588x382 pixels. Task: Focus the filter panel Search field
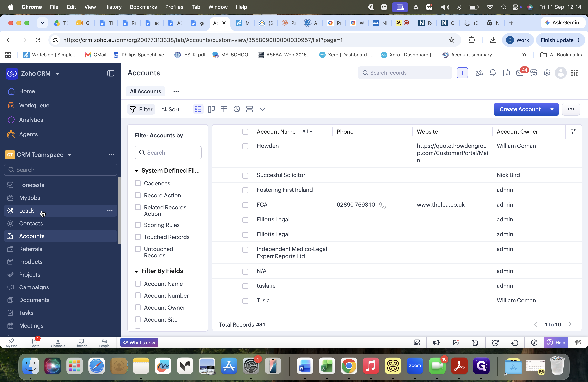pos(168,152)
